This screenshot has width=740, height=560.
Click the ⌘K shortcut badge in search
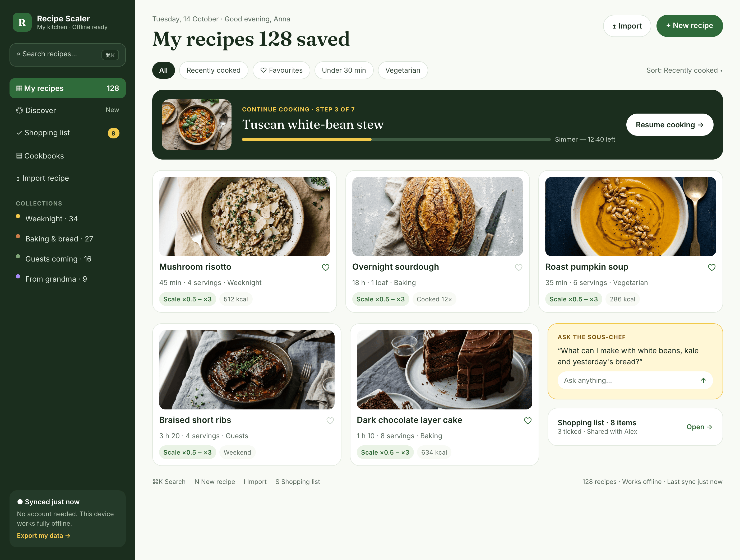pos(110,55)
